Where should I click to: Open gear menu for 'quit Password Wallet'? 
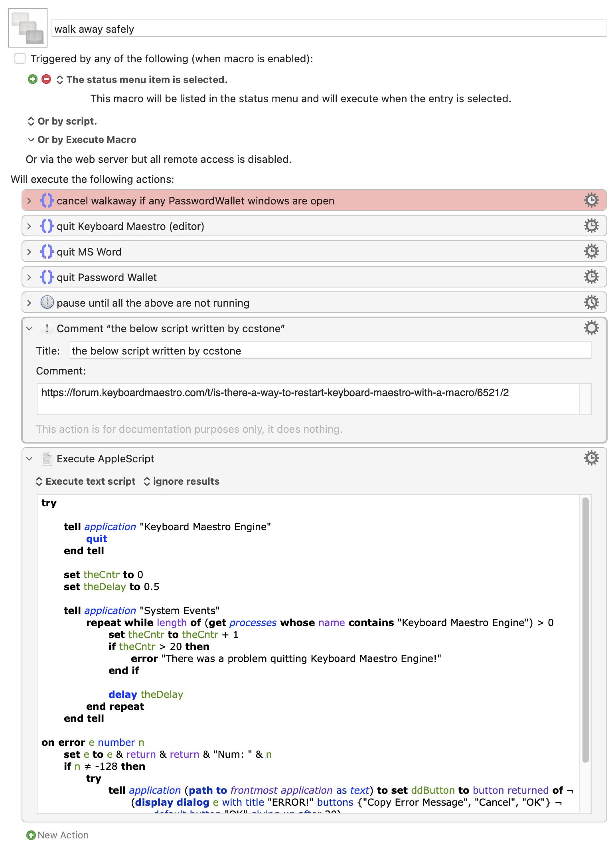[592, 277]
